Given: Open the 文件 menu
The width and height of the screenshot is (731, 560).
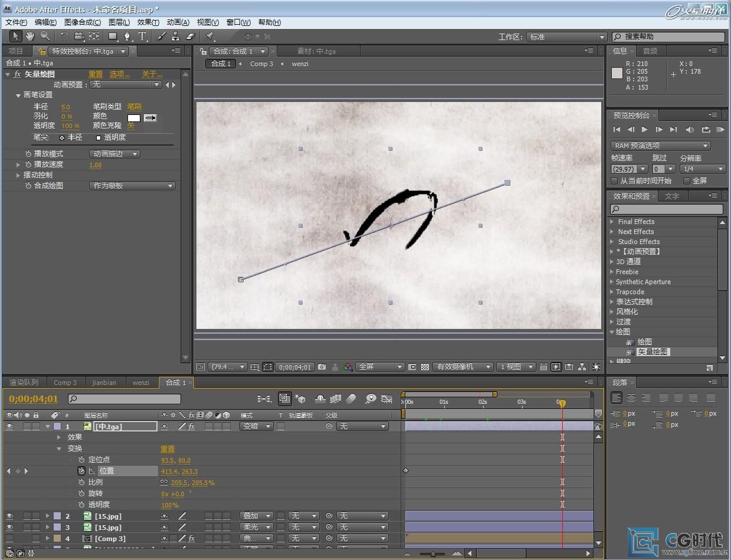Looking at the screenshot, I should [x=16, y=22].
